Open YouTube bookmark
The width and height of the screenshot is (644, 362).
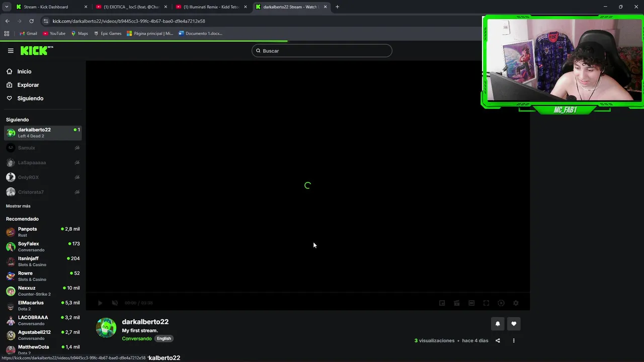pyautogui.click(x=54, y=34)
